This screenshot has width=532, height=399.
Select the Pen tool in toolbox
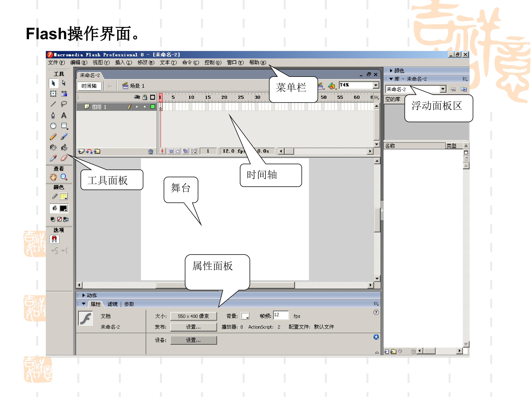pos(53,115)
